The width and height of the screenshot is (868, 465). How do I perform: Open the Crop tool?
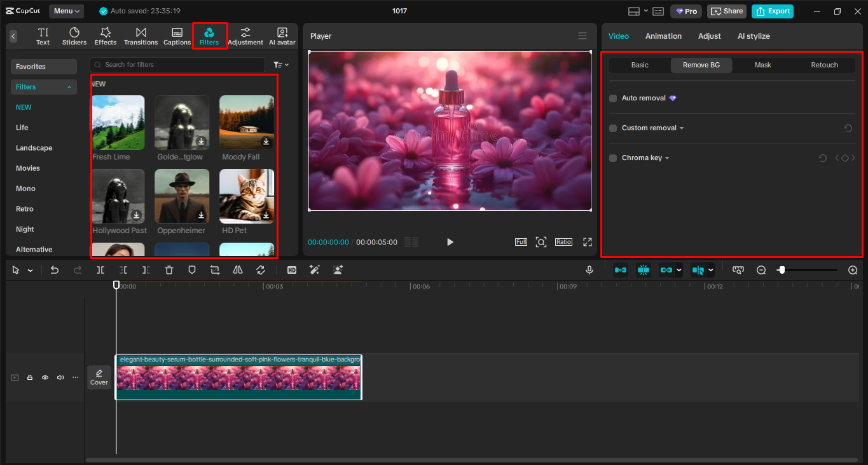coord(215,269)
